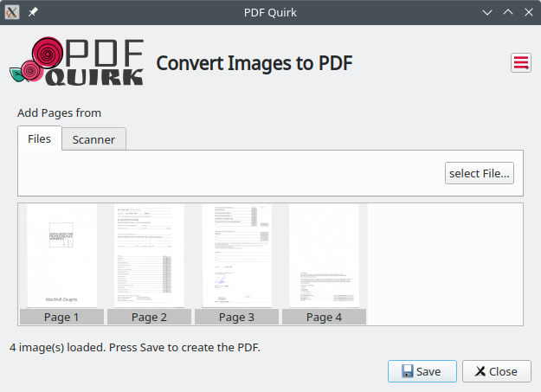Viewport: 541px width, 392px height.
Task: Click the gray Page 1 label
Action: click(61, 318)
